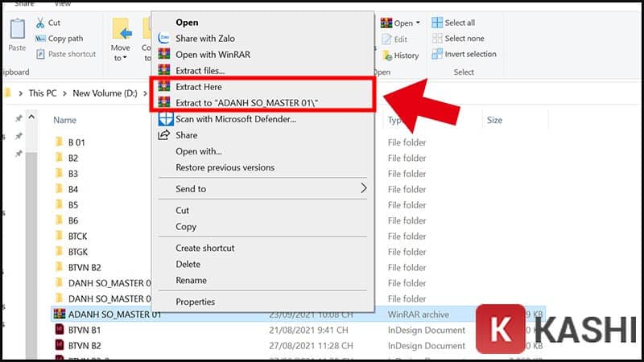
Task: Click New Volume (D:) breadcrumb
Action: pos(105,93)
